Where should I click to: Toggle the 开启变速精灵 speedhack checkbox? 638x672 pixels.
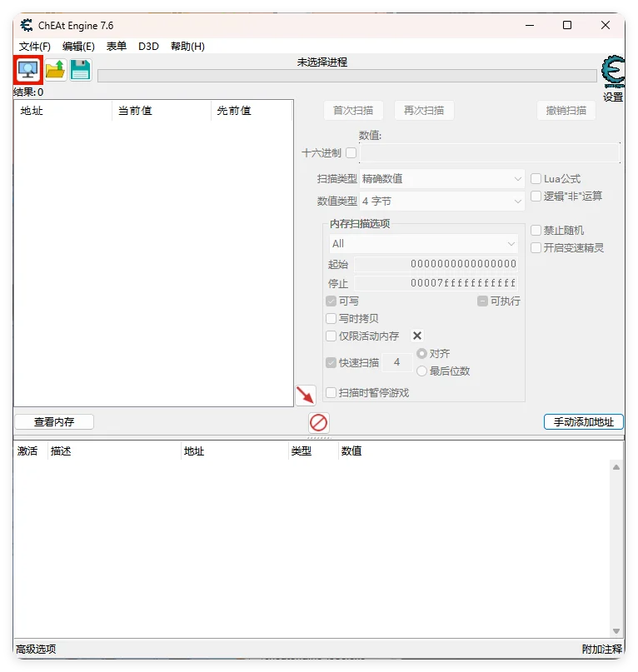click(x=536, y=247)
